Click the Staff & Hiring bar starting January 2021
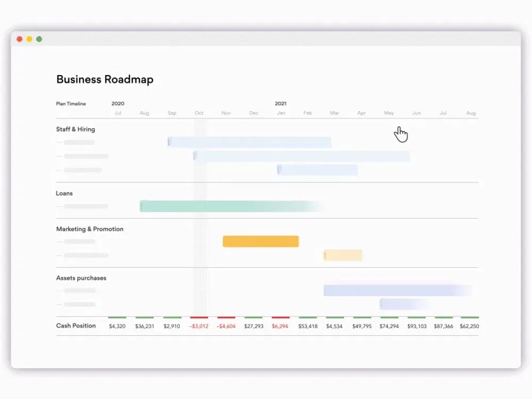Image resolution: width=532 pixels, height=399 pixels. pyautogui.click(x=317, y=170)
